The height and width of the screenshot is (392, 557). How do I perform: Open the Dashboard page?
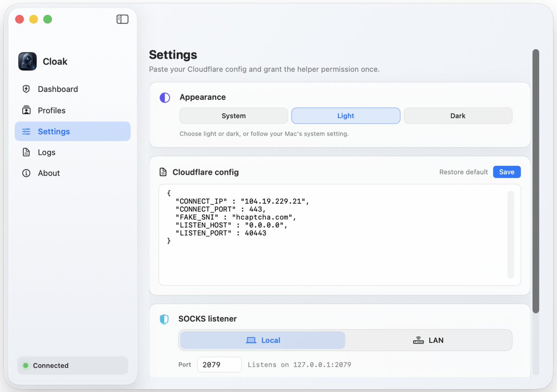click(73, 89)
